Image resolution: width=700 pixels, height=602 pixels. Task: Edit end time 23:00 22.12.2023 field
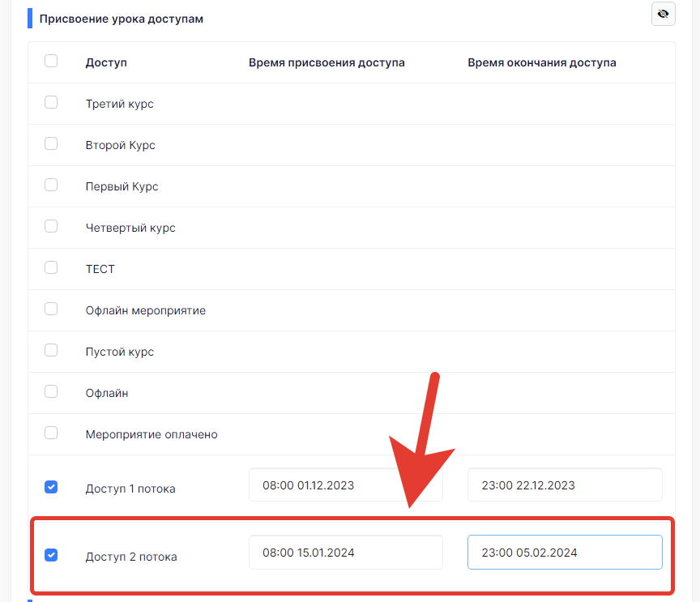tap(565, 485)
